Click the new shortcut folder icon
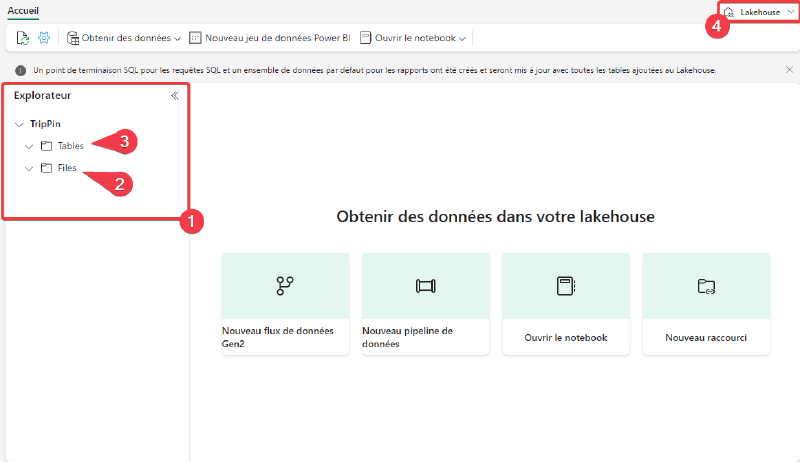800x462 pixels. pos(706,286)
